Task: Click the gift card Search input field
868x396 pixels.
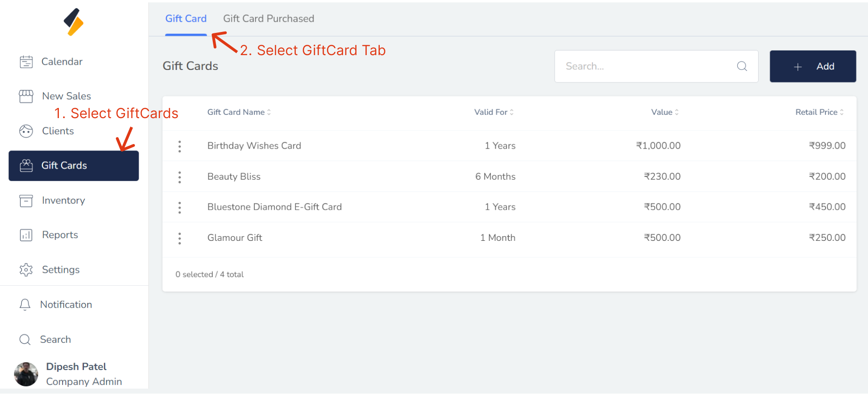Action: tap(647, 66)
